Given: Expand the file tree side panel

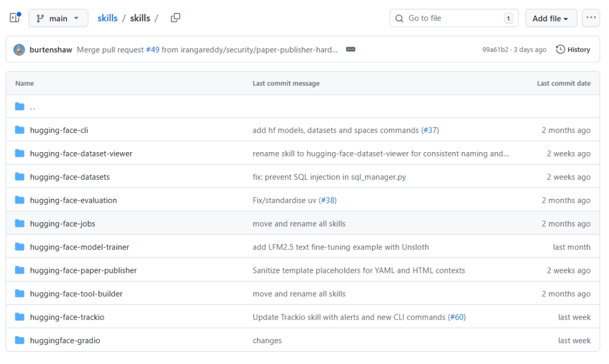Looking at the screenshot, I should coord(15,18).
